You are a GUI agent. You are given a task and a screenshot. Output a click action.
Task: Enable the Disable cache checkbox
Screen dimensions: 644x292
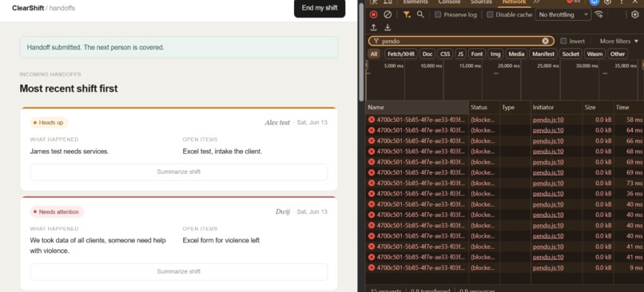(x=490, y=15)
